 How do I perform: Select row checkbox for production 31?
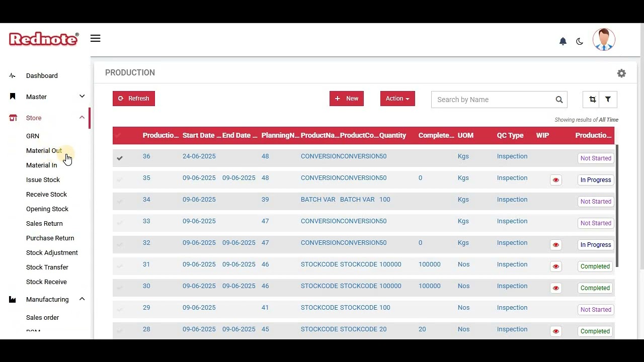pos(120,266)
